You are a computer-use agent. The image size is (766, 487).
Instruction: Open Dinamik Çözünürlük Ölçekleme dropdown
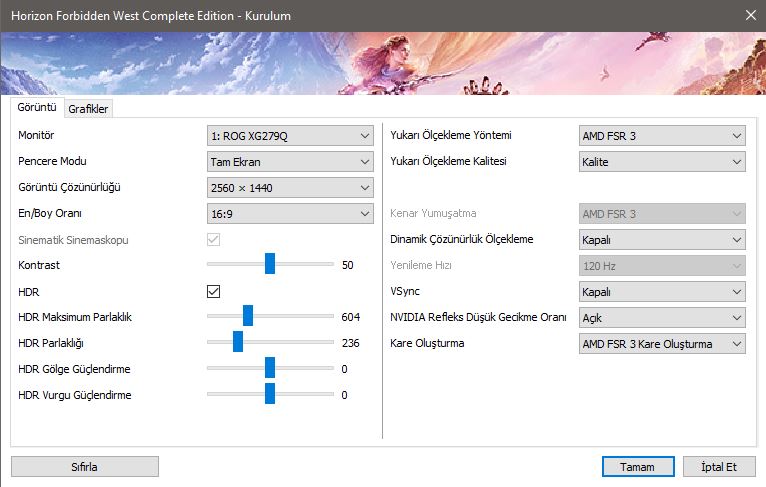tap(662, 240)
